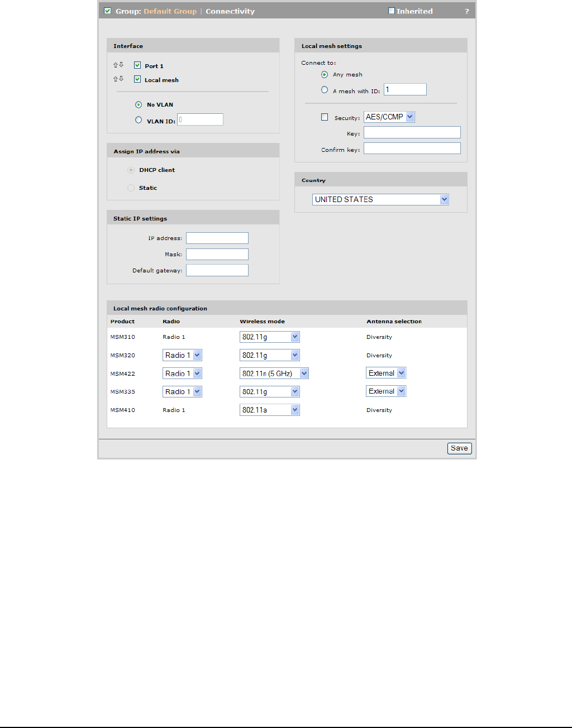Click the up arrow beside Local mesh

116,79
